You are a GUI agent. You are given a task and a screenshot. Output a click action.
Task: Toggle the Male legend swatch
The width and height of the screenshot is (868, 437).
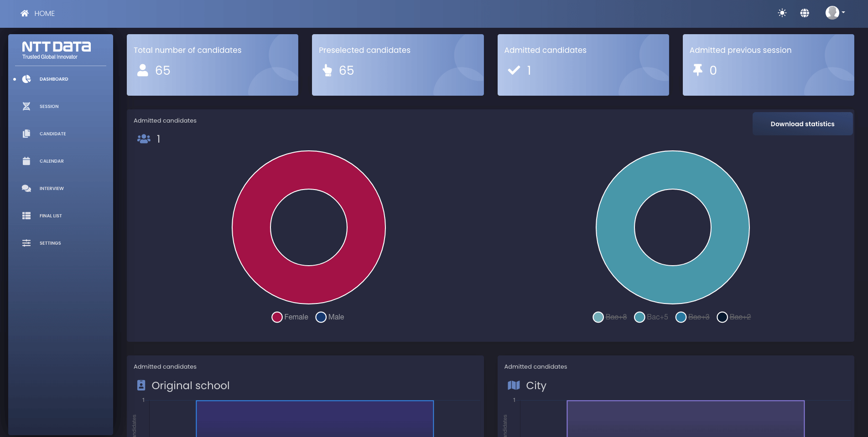[321, 317]
